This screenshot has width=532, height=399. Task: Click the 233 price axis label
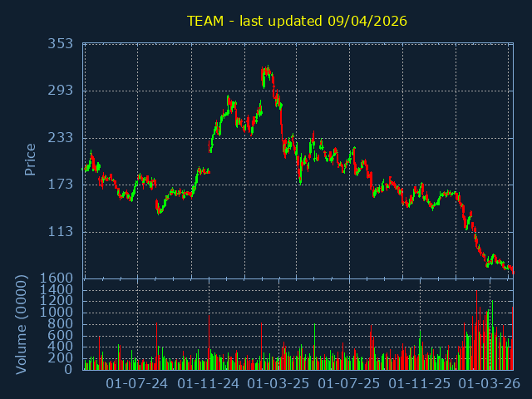(61, 137)
